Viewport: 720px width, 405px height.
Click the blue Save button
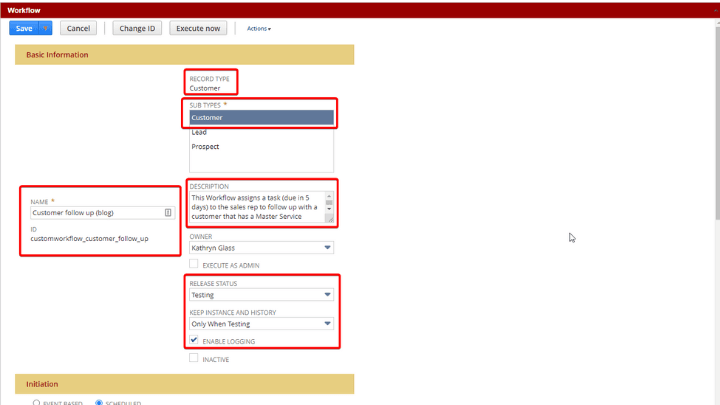(x=24, y=28)
